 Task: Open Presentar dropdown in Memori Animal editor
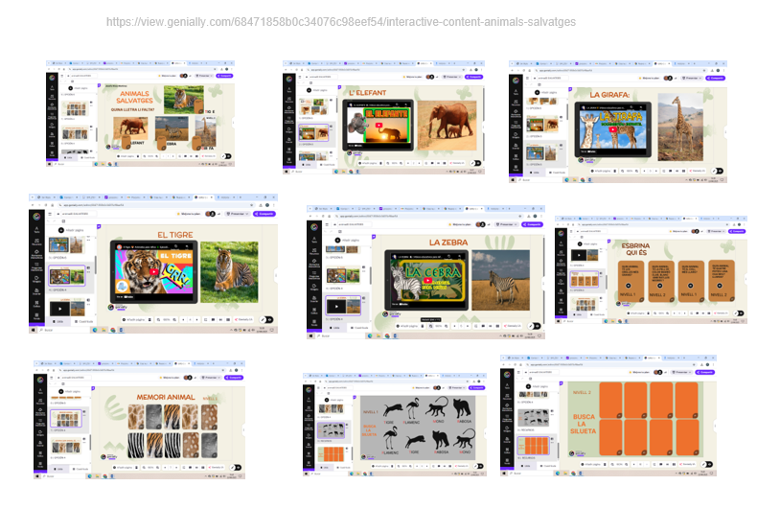(x=211, y=378)
